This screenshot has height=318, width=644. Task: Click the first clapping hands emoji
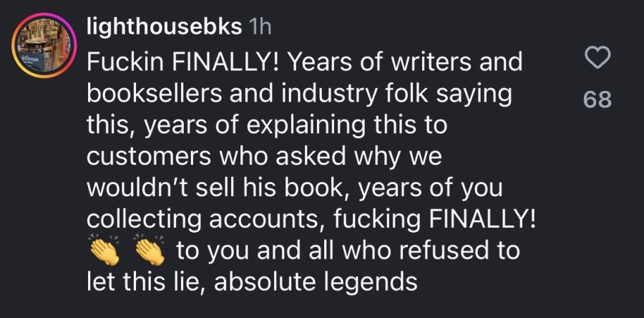[104, 251]
